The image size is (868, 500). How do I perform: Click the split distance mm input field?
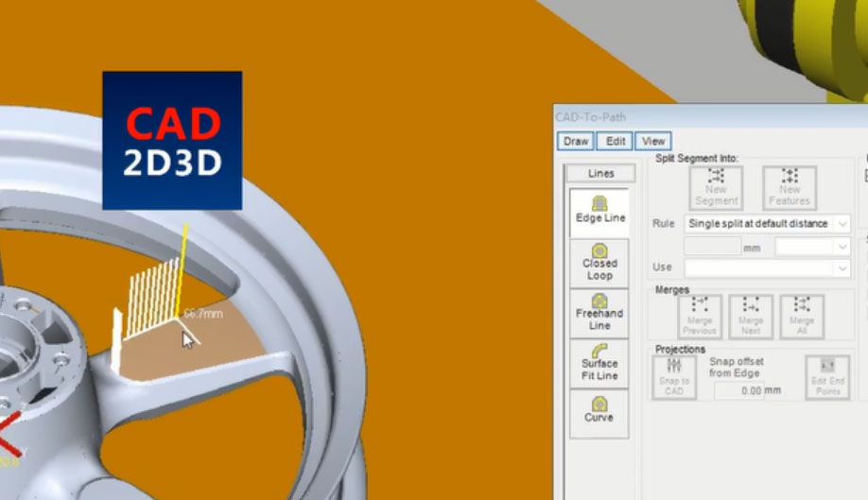(x=713, y=247)
